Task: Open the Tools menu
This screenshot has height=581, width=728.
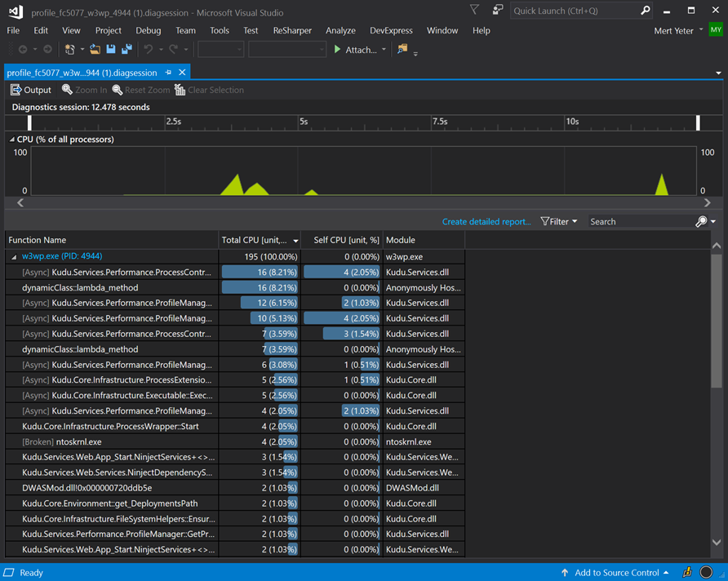Action: click(x=220, y=31)
